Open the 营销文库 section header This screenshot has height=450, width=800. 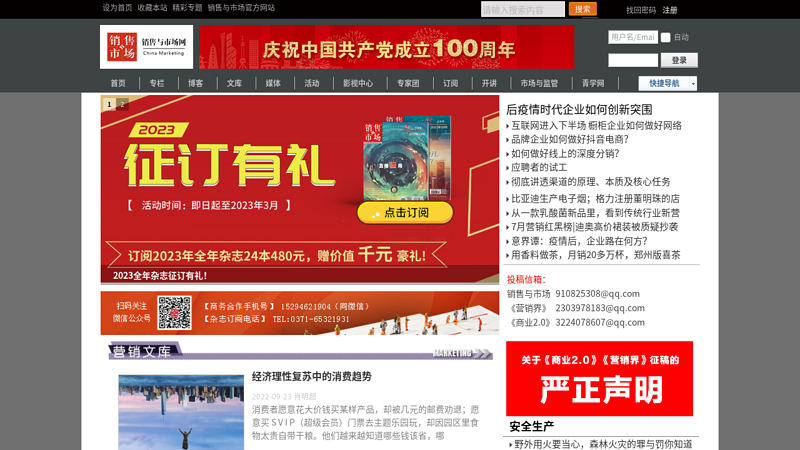142,352
